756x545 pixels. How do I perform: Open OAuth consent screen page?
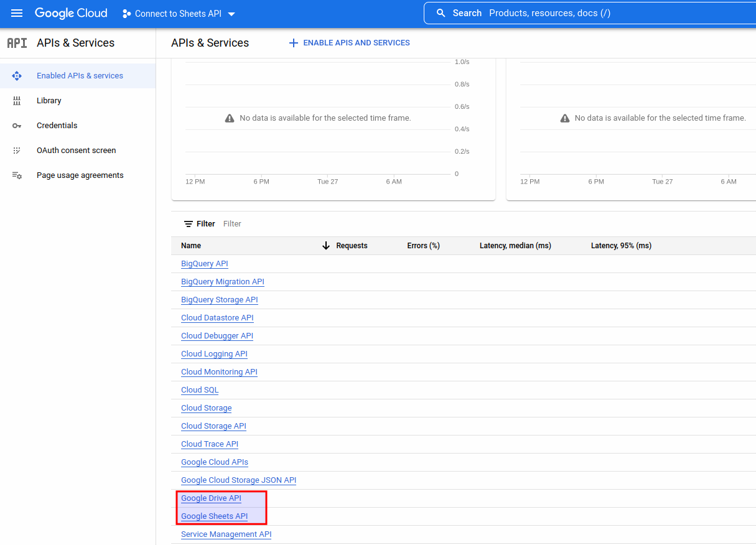(x=77, y=151)
